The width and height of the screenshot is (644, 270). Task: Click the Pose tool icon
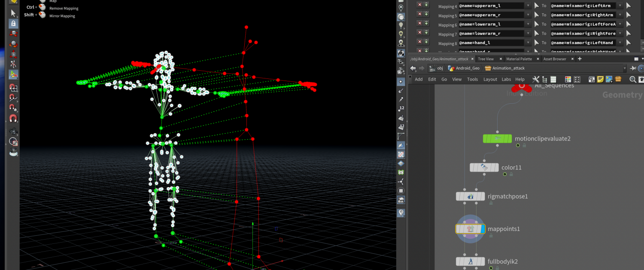click(x=13, y=64)
